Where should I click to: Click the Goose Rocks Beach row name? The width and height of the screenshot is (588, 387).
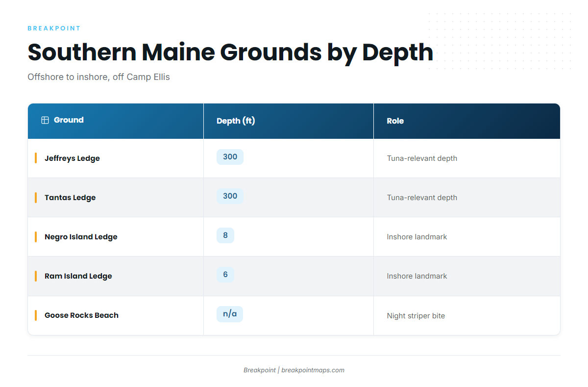pyautogui.click(x=81, y=315)
